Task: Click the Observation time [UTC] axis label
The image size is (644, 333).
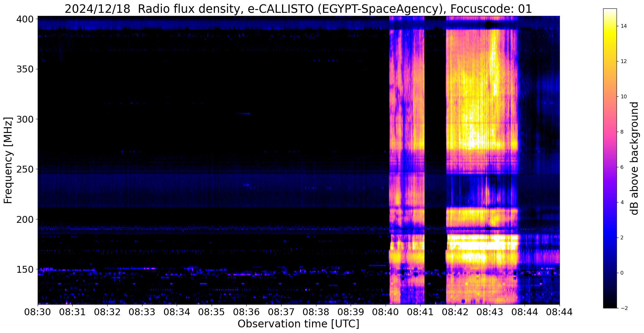Action: pyautogui.click(x=298, y=324)
